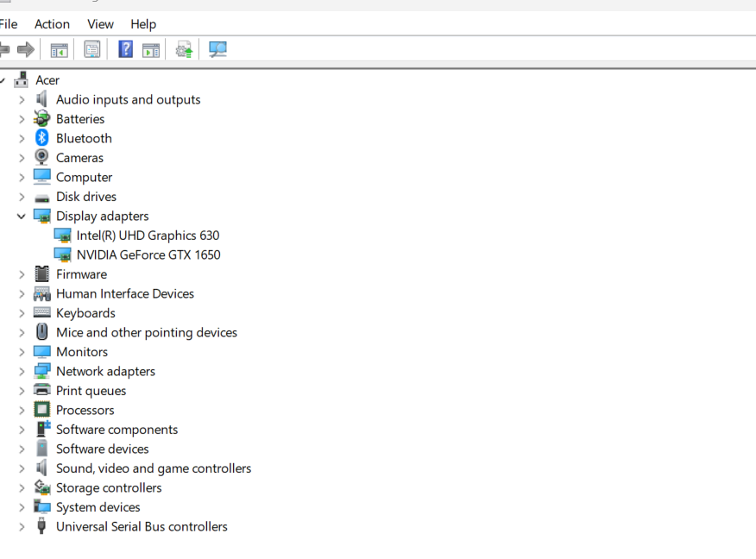This screenshot has height=559, width=756.
Task: Expand the Cameras category
Action: [22, 158]
